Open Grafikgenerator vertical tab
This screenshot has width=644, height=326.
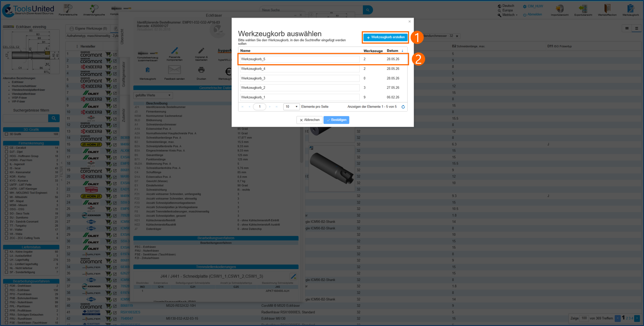[x=124, y=74]
